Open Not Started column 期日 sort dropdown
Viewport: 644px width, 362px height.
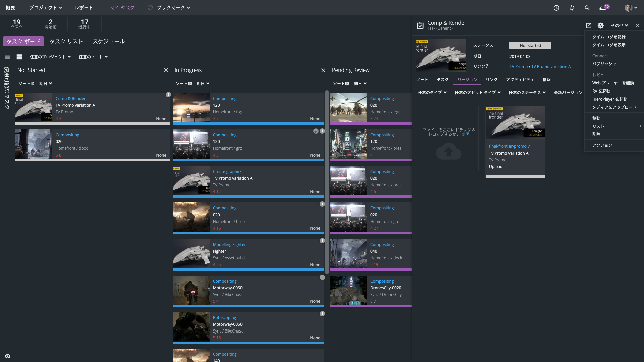click(46, 84)
